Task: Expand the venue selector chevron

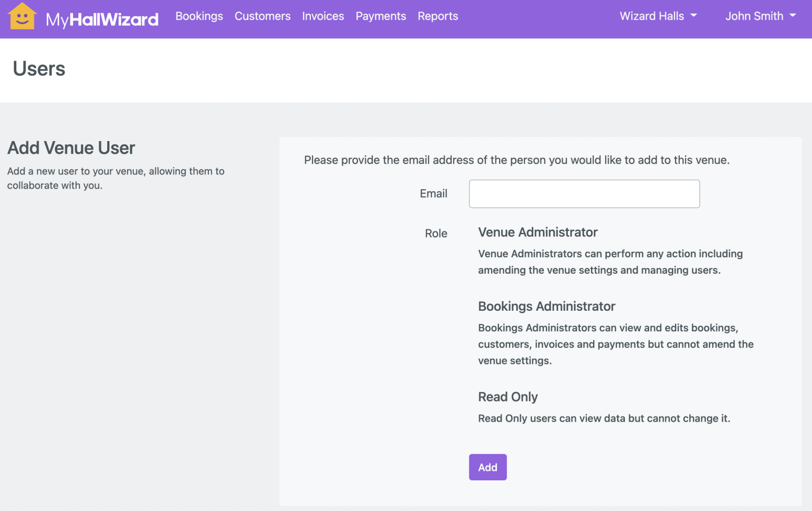Action: [x=694, y=16]
